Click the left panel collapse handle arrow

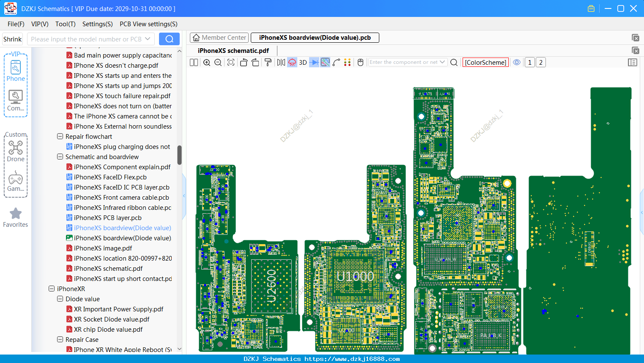pos(184,195)
